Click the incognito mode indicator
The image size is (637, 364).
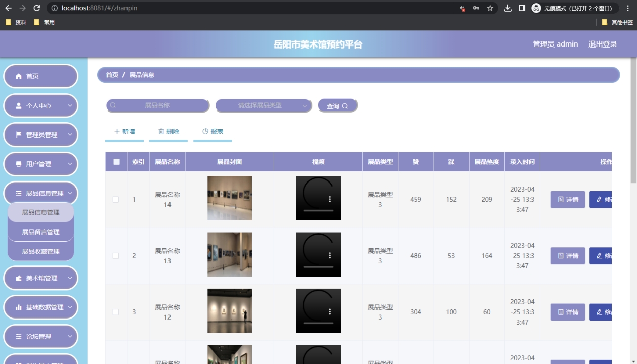click(574, 8)
